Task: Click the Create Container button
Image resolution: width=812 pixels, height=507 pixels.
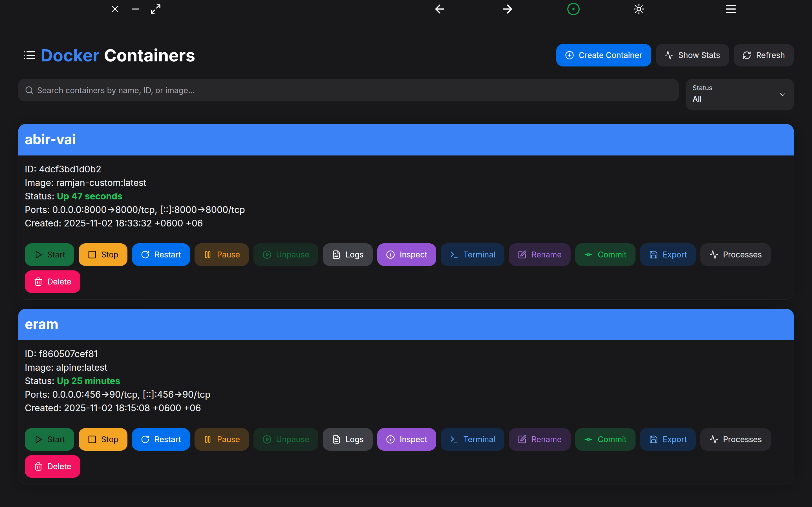Action: [603, 55]
